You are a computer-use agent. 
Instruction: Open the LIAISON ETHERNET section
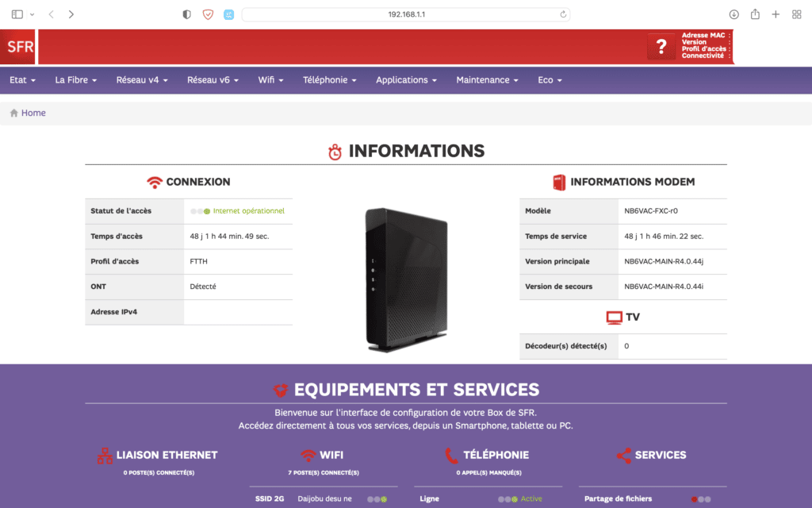[167, 455]
